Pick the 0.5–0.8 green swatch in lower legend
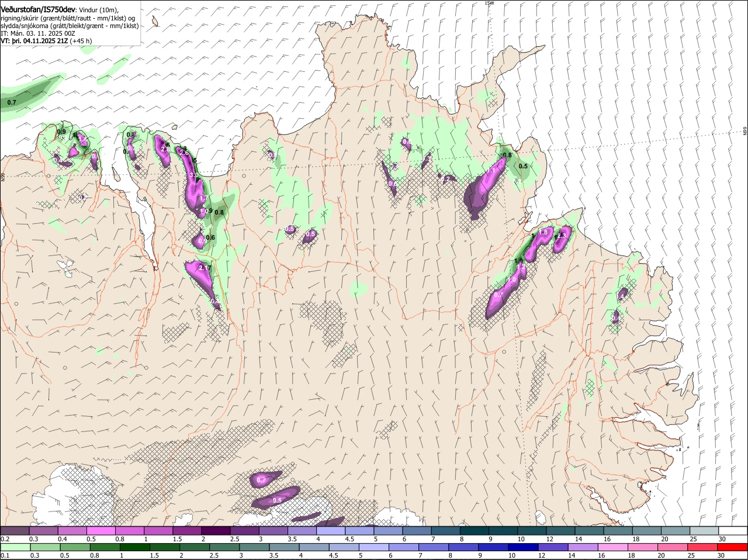The height and width of the screenshot is (560, 748). [x=75, y=547]
